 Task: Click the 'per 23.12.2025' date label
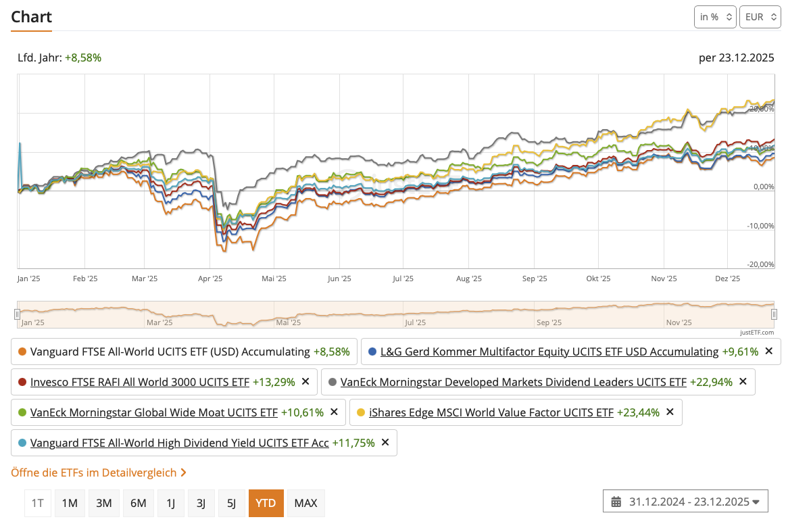[737, 57]
